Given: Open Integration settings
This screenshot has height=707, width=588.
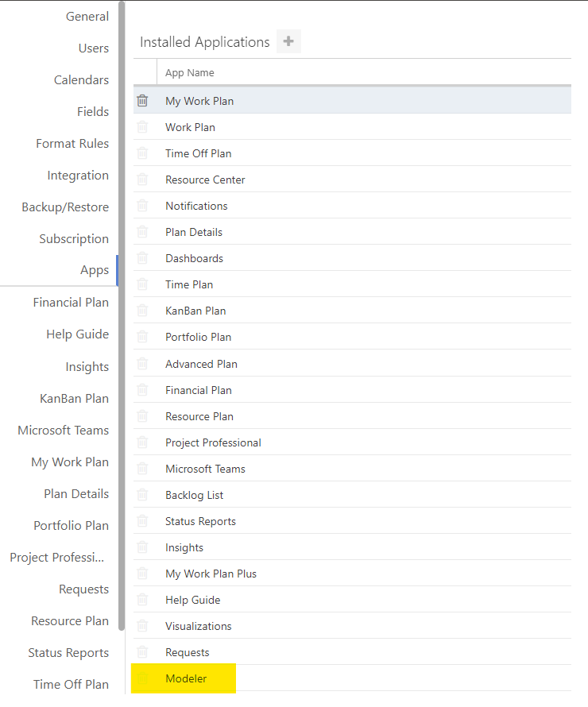Looking at the screenshot, I should click(78, 175).
